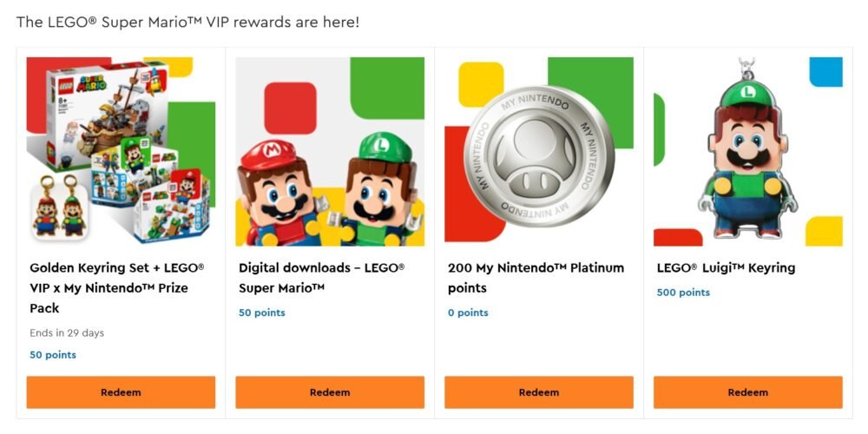Screen dimensions: 868x434
Task: Click the silver keyring chain above Luigi
Action: point(746,68)
